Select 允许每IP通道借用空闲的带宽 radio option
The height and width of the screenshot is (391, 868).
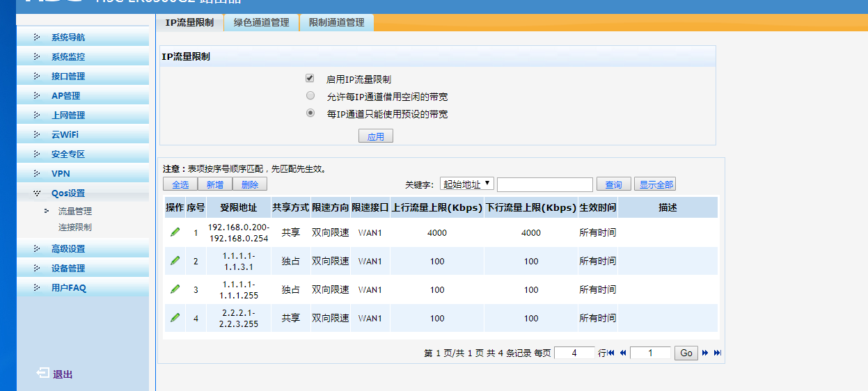click(310, 95)
